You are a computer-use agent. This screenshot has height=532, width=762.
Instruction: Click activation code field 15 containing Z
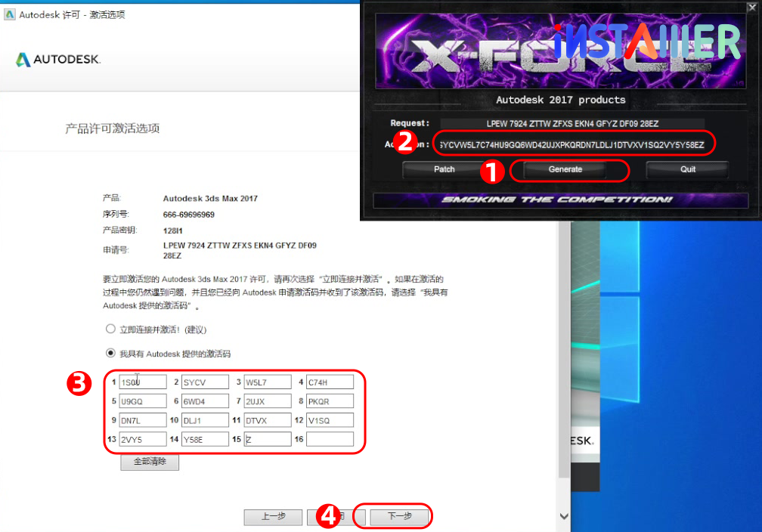pos(268,439)
